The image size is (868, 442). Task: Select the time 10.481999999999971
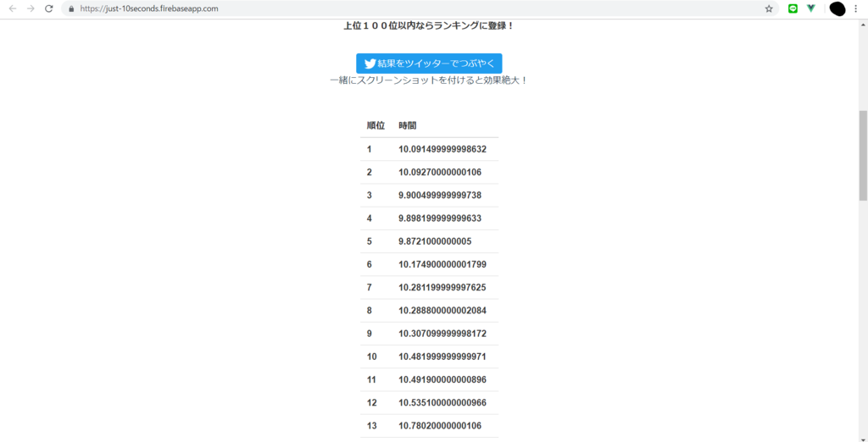pyautogui.click(x=442, y=356)
